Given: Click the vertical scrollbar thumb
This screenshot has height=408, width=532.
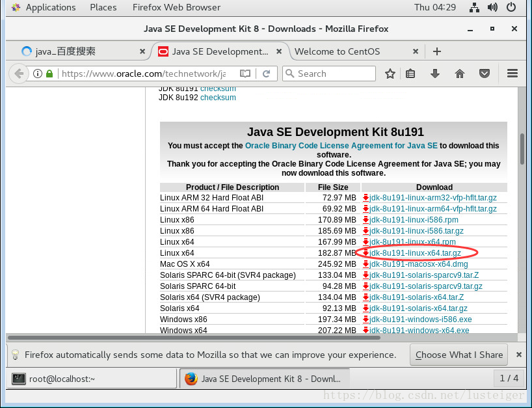Looking at the screenshot, I should click(x=522, y=150).
